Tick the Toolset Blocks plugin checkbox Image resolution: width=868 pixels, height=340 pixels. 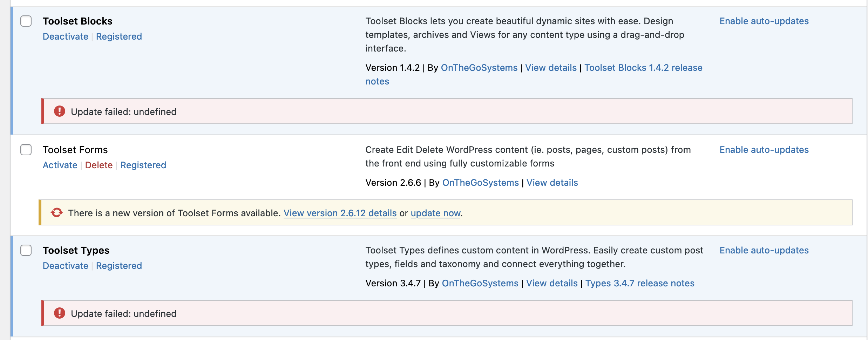coord(26,21)
